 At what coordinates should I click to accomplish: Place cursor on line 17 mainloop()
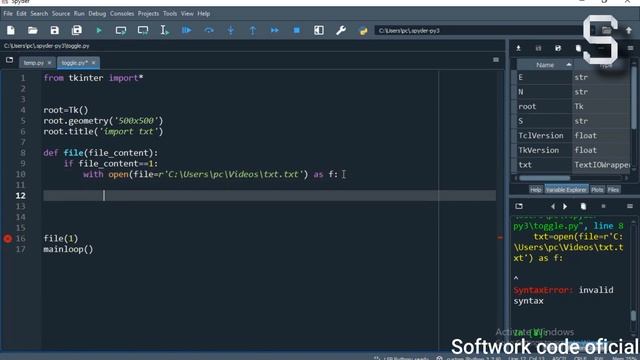tap(68, 249)
